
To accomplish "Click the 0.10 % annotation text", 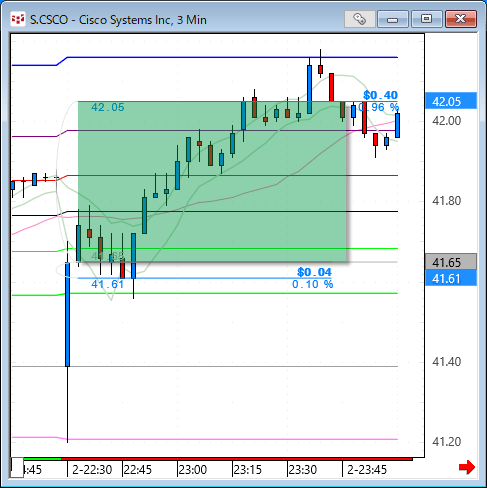I will [x=313, y=284].
